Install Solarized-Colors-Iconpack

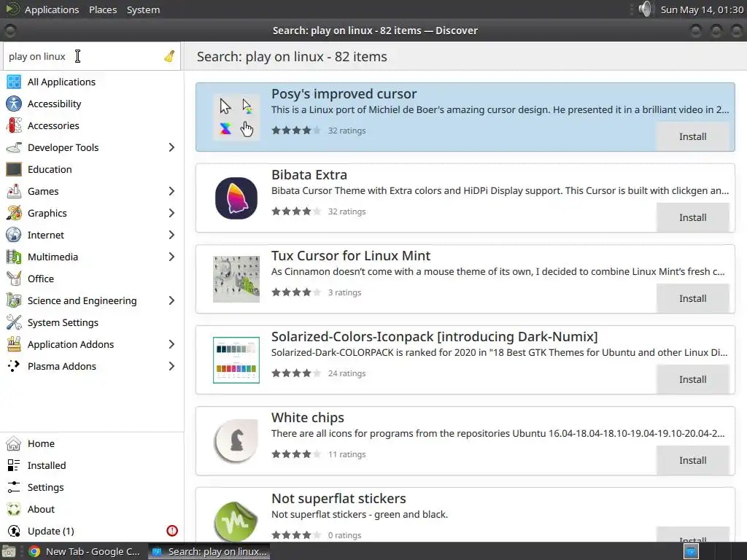693,379
